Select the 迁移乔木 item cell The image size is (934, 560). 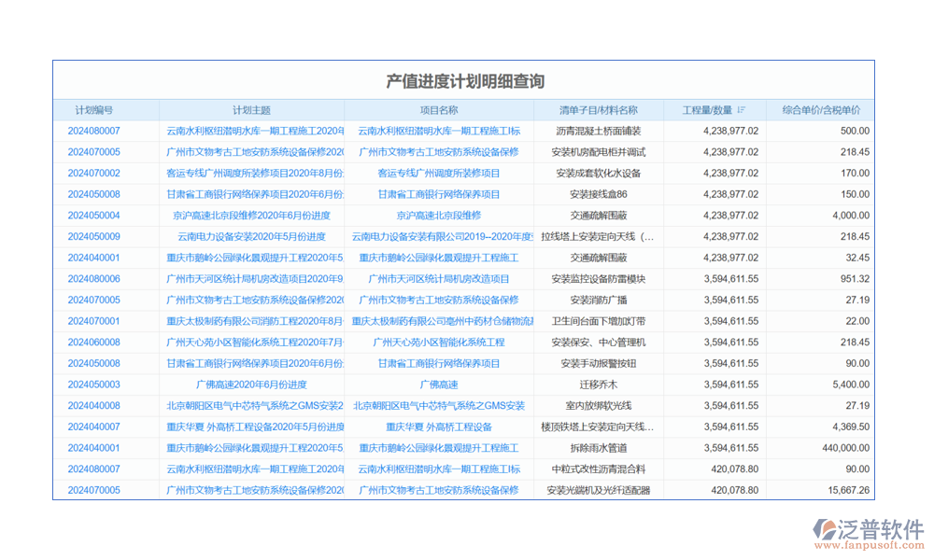coord(598,385)
